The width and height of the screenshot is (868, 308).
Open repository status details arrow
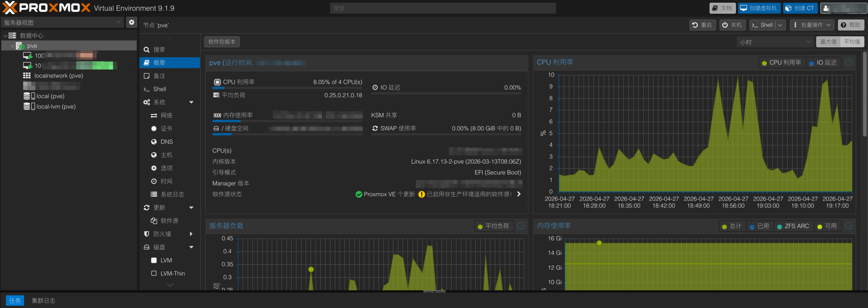tap(519, 194)
